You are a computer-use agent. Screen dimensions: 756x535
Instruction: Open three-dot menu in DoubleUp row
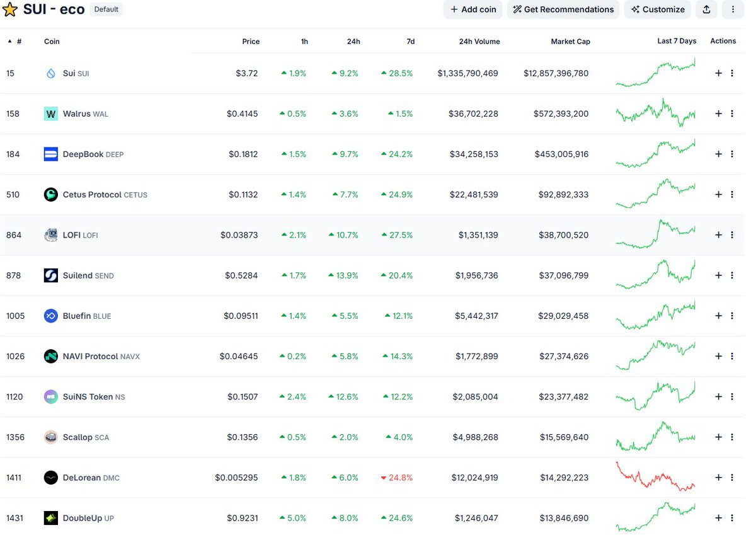(x=732, y=518)
